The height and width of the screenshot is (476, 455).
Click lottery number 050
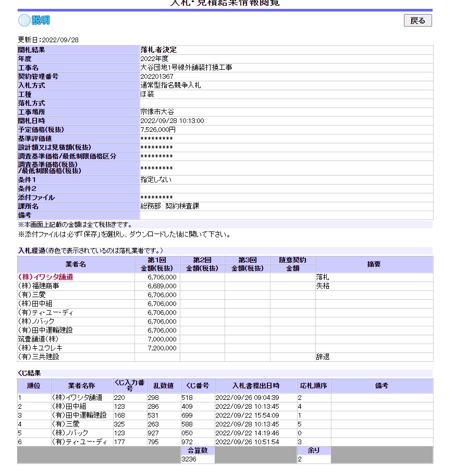(187, 433)
